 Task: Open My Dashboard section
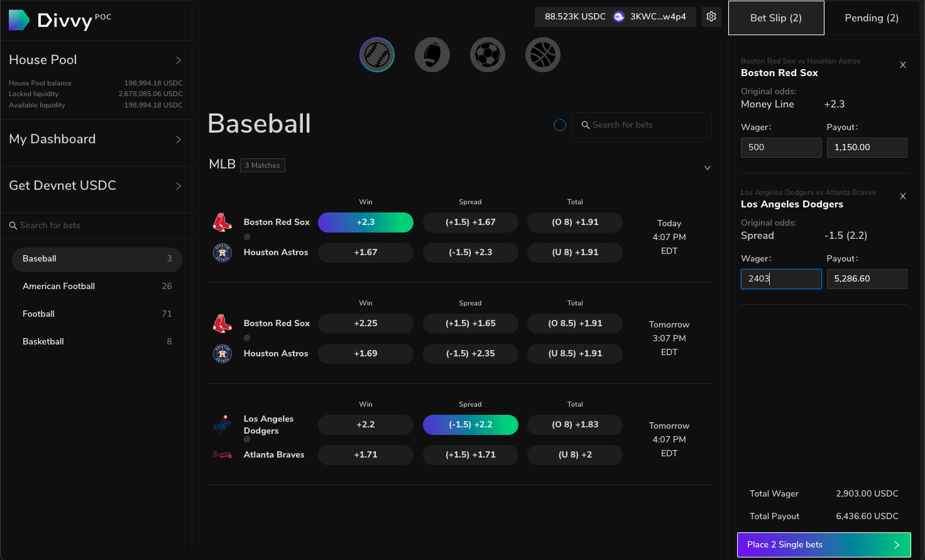coord(96,140)
